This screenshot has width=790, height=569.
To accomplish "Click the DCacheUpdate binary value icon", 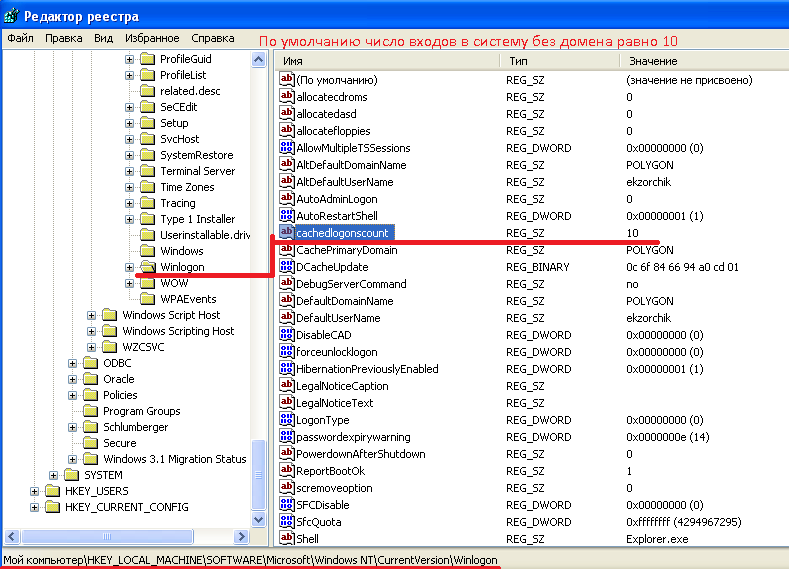I will pos(287,266).
